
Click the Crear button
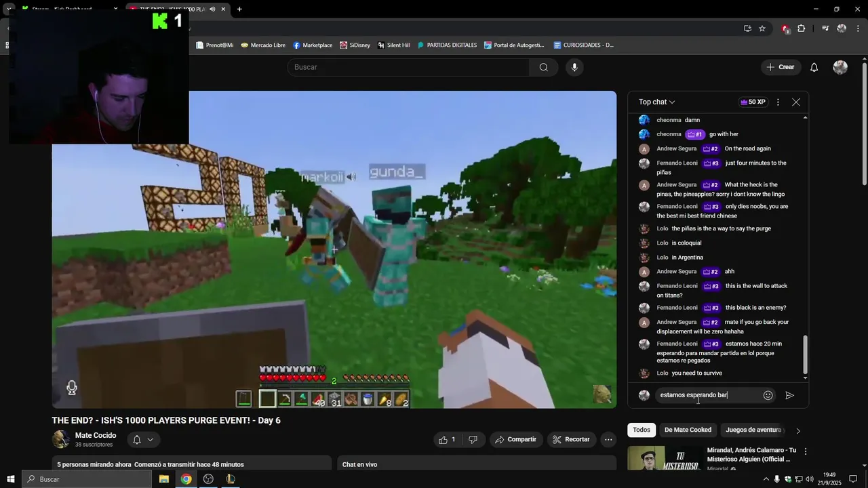point(780,67)
